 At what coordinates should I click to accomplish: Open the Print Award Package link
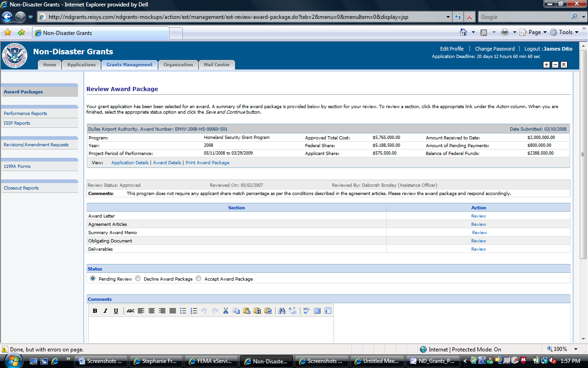pyautogui.click(x=207, y=163)
